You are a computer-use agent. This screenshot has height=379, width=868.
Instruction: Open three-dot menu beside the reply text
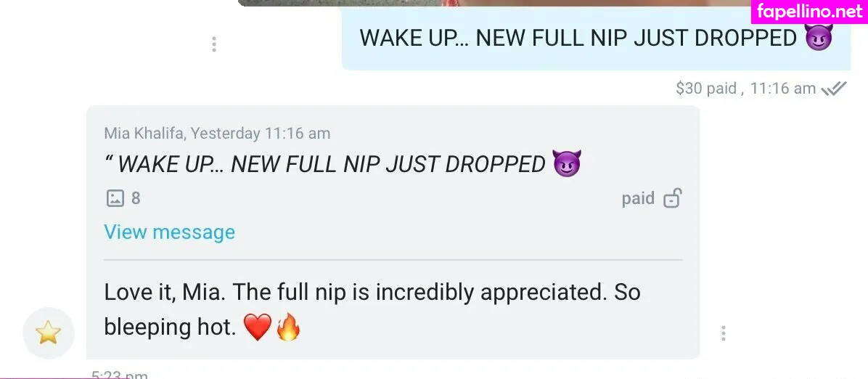(x=723, y=333)
